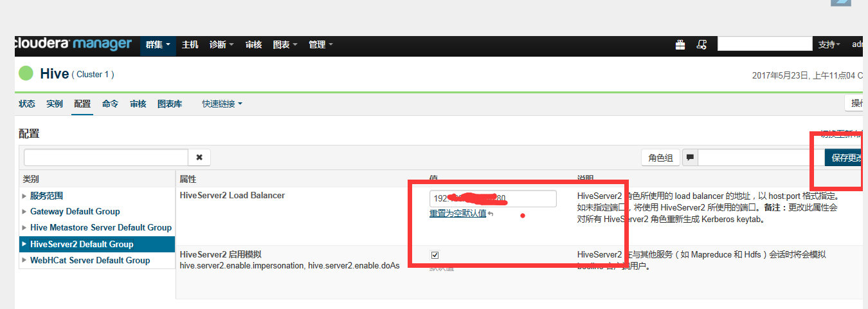Click the configuration search filter field
Image resolution: width=868 pixels, height=309 pixels.
pos(106,157)
